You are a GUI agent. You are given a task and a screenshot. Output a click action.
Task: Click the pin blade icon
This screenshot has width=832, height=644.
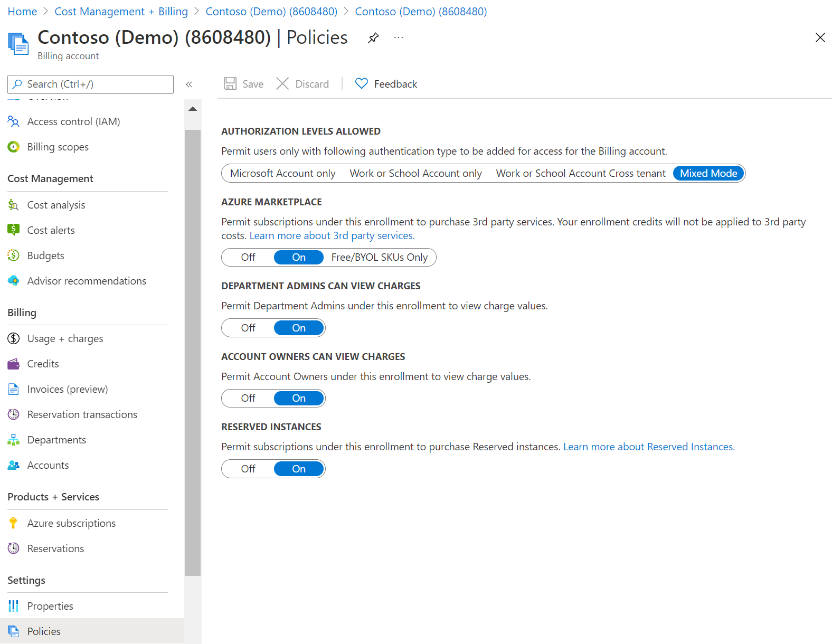[x=373, y=37]
